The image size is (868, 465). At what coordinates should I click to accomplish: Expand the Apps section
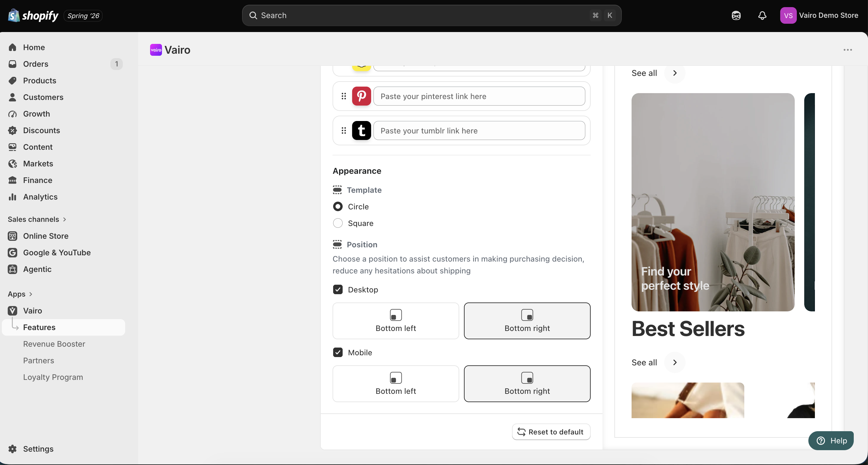click(20, 294)
